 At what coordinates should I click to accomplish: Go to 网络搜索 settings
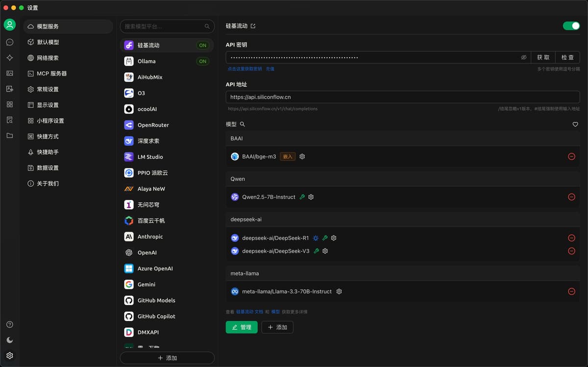click(68, 58)
